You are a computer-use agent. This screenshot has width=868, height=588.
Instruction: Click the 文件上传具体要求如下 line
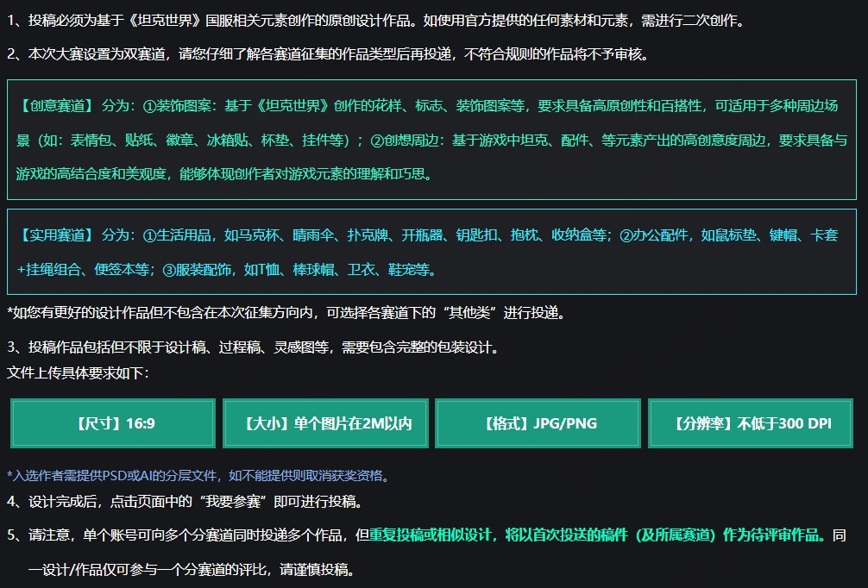(78, 372)
